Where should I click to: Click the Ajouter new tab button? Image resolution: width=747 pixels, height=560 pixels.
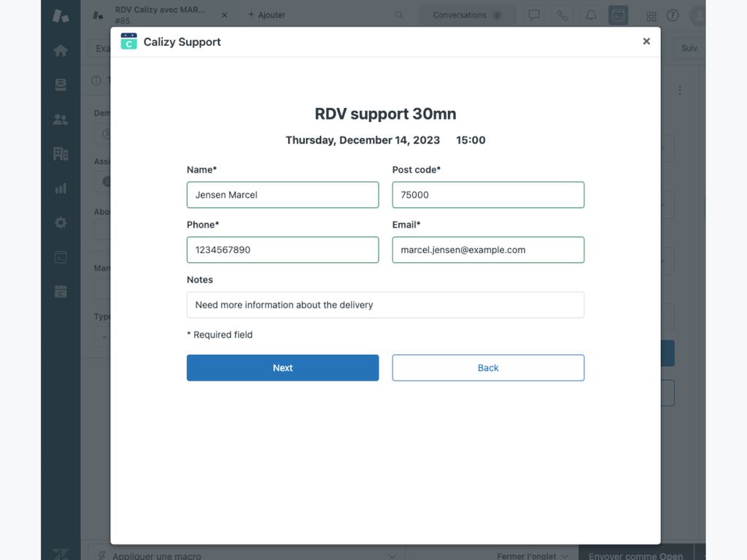point(266,15)
